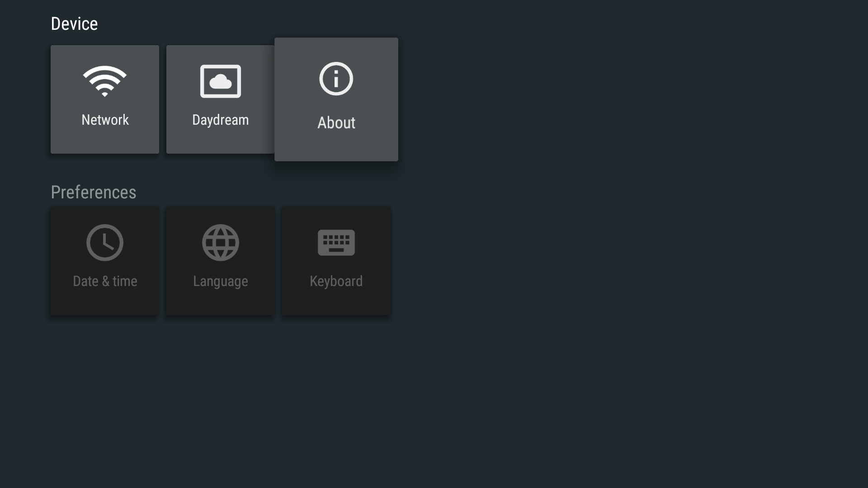Open the highlighted About tile
Viewport: 868px width, 488px height.
[336, 99]
